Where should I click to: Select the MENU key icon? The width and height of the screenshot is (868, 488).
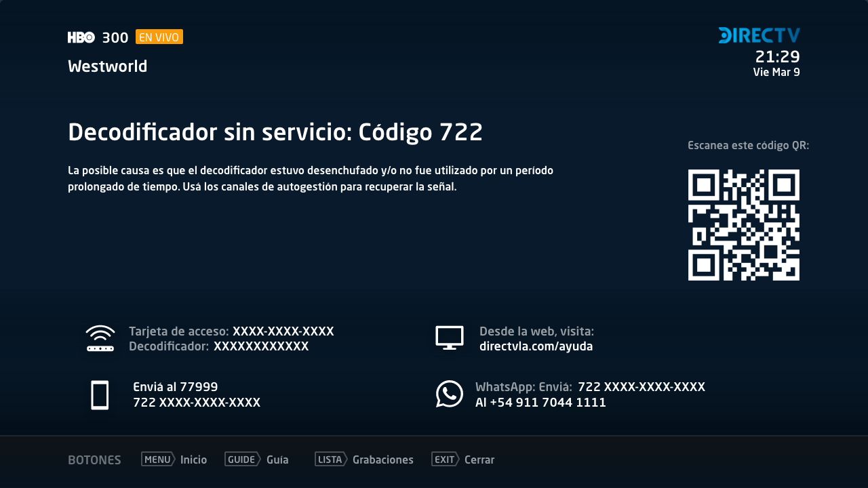click(x=158, y=459)
